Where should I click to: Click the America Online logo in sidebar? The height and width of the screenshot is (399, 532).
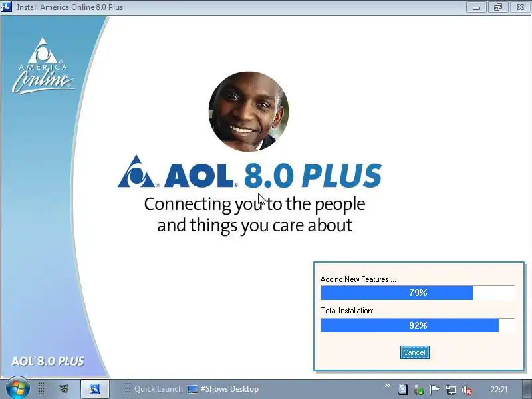[43, 66]
